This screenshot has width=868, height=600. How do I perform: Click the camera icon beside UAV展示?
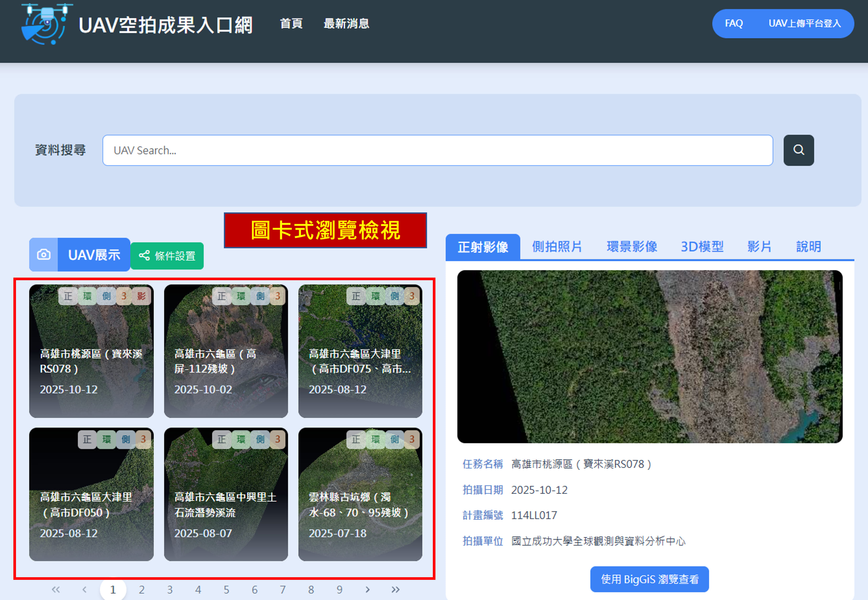click(44, 255)
